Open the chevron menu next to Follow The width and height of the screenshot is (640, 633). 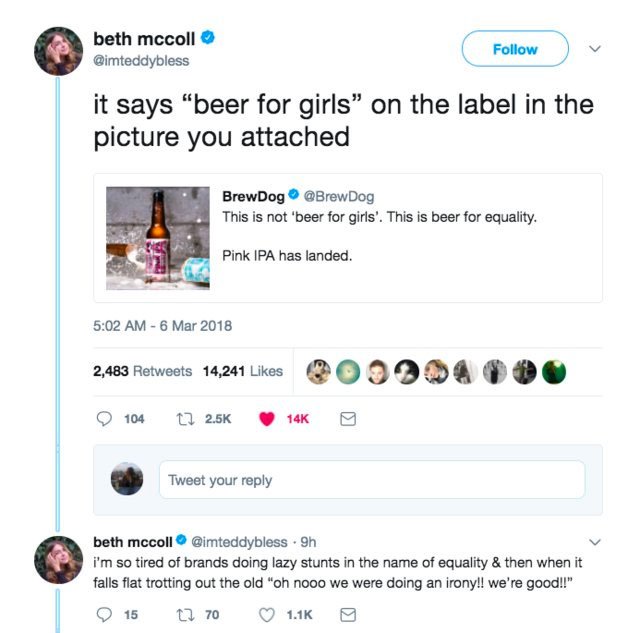(x=596, y=48)
